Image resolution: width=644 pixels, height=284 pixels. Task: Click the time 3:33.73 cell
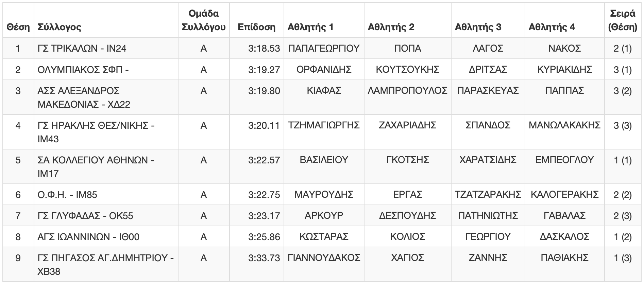point(256,265)
